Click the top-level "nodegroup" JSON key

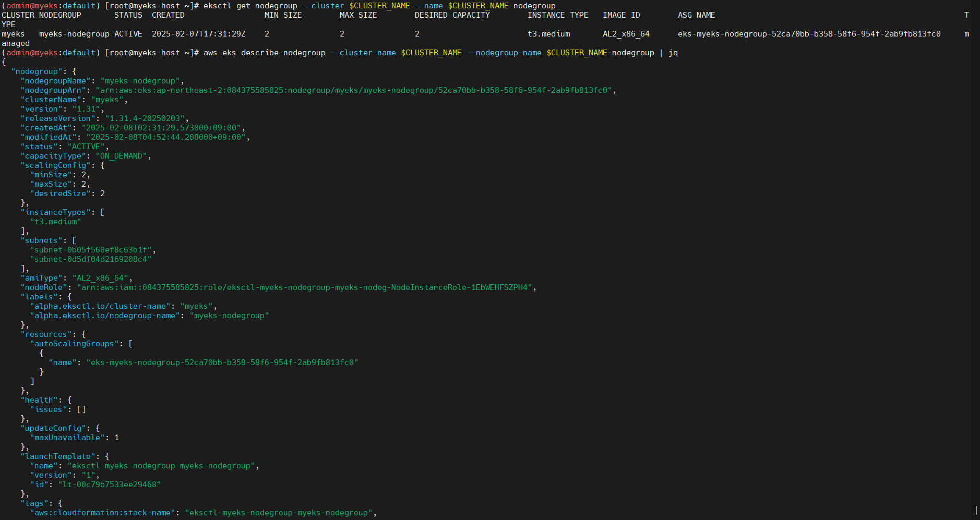coord(37,71)
